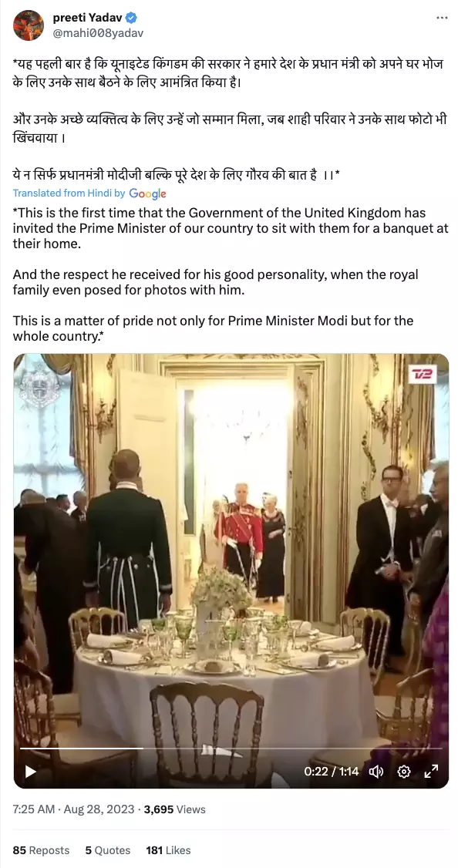This screenshot has width=458, height=868.
Task: Click "Translated from Hindi by" link
Action: click(69, 193)
